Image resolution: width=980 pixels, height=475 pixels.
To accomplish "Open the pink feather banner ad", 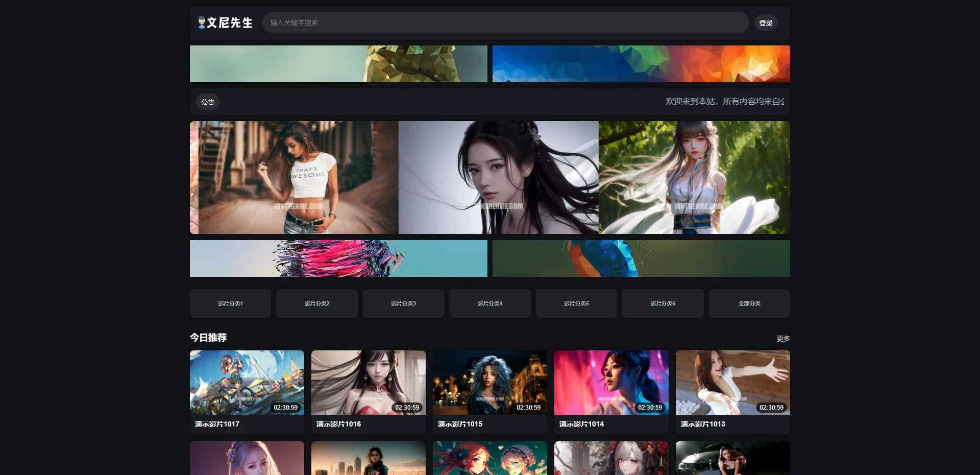I will pos(338,258).
